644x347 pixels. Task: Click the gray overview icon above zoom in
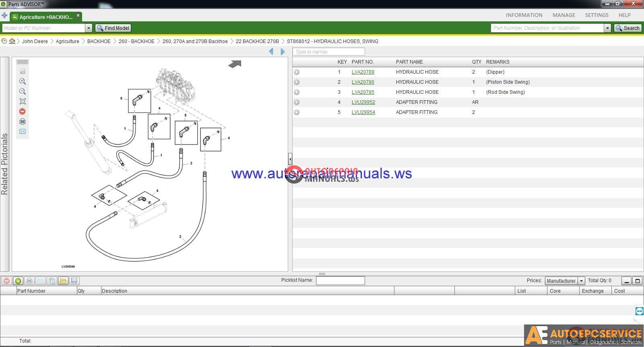click(x=23, y=71)
